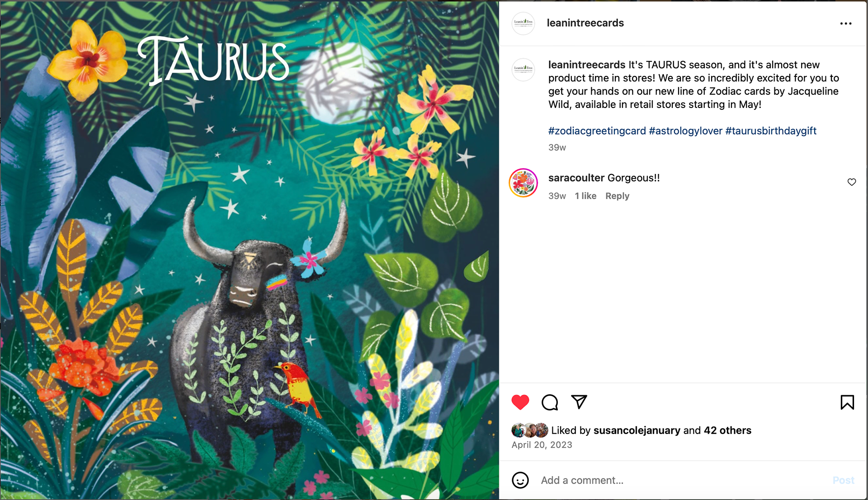View the liker avatars cluster
The image size is (868, 500).
click(x=530, y=430)
